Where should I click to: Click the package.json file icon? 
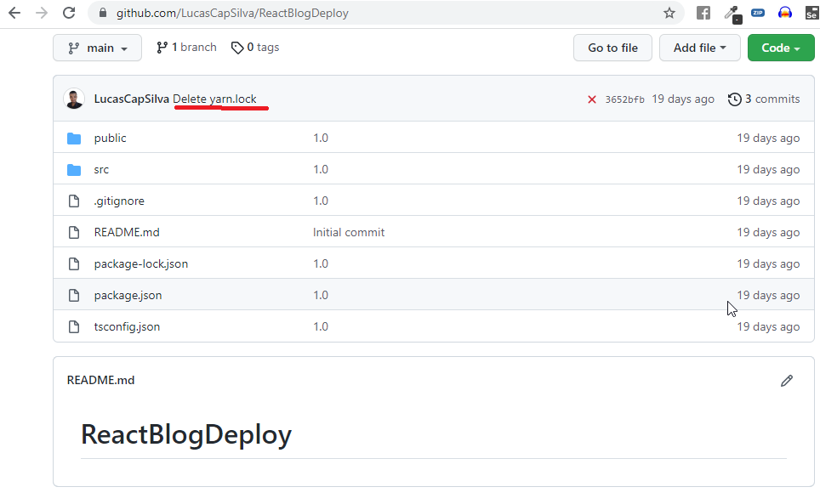coord(74,295)
